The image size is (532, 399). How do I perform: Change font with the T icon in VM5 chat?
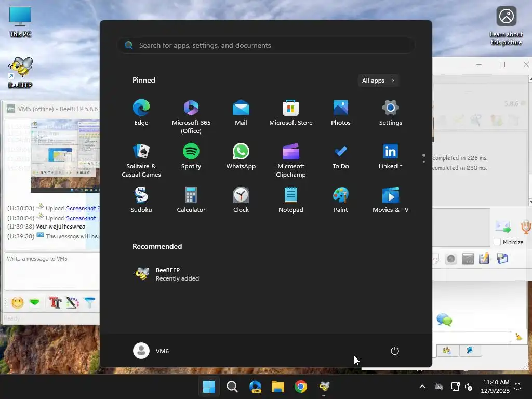[x=55, y=302]
